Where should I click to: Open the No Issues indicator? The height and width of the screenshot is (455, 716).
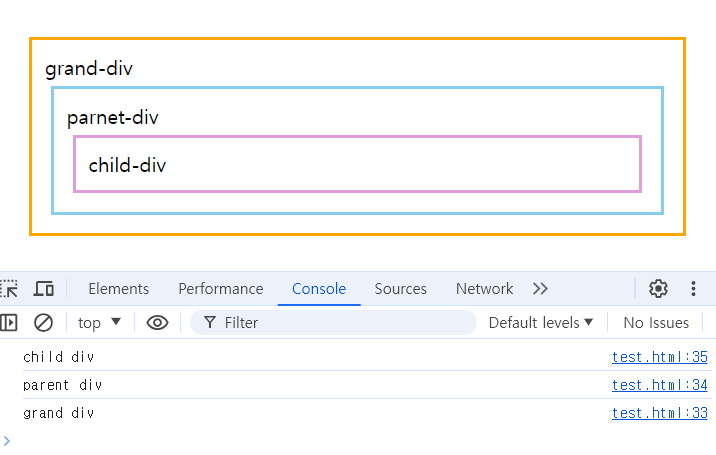[x=656, y=323]
